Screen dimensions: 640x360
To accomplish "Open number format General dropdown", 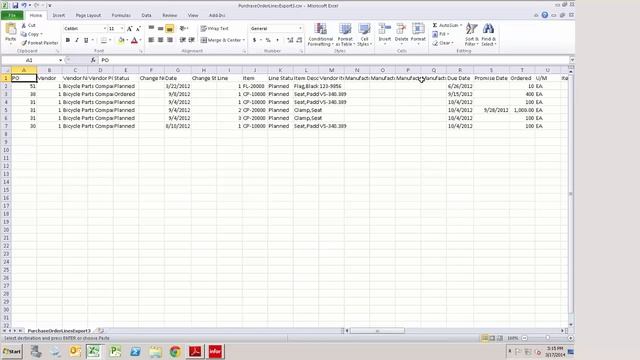I will 300,29.
